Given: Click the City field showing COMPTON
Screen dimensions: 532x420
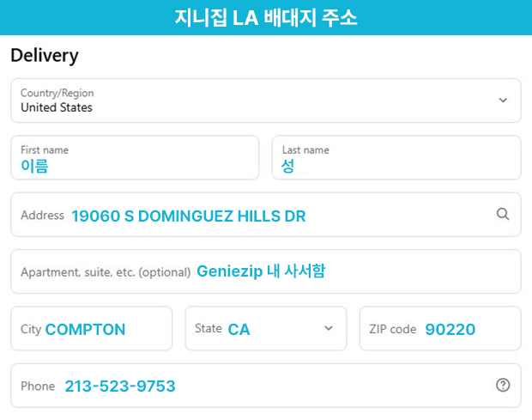Looking at the screenshot, I should (x=92, y=328).
